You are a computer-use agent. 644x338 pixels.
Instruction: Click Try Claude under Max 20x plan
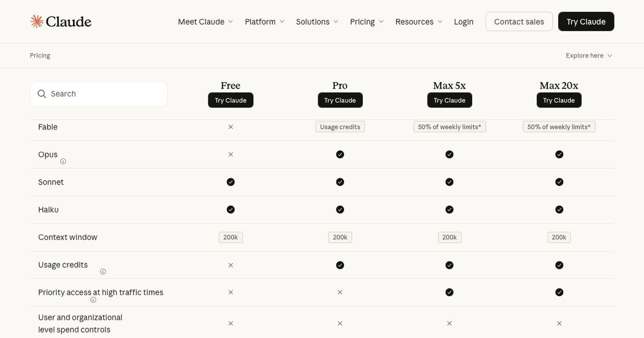(559, 100)
